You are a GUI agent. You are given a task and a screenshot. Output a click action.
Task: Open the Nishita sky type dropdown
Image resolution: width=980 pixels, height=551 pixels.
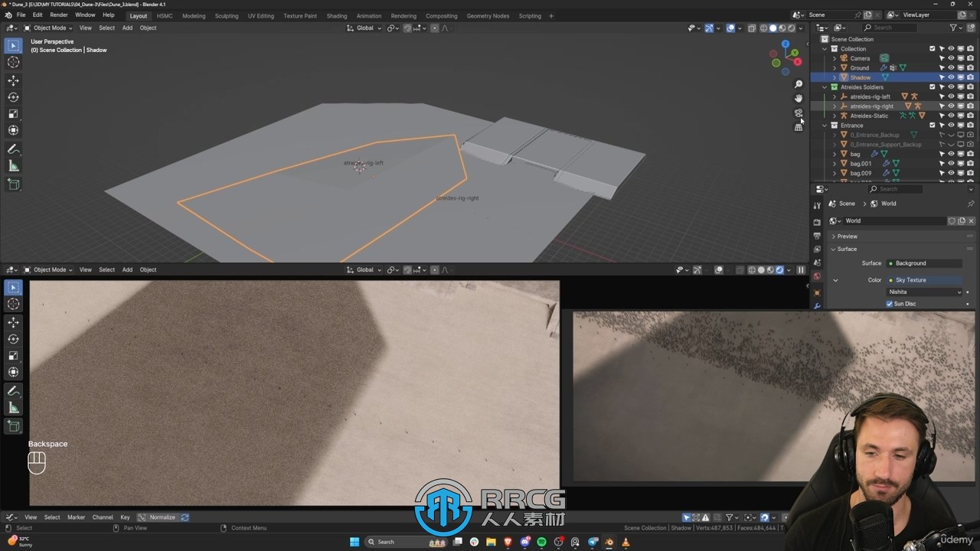pos(925,292)
